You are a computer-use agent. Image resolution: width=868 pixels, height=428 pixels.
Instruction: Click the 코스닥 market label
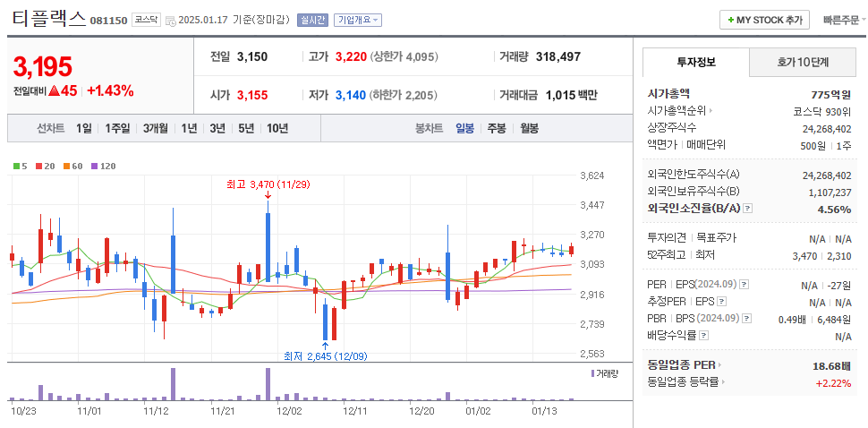(x=146, y=20)
